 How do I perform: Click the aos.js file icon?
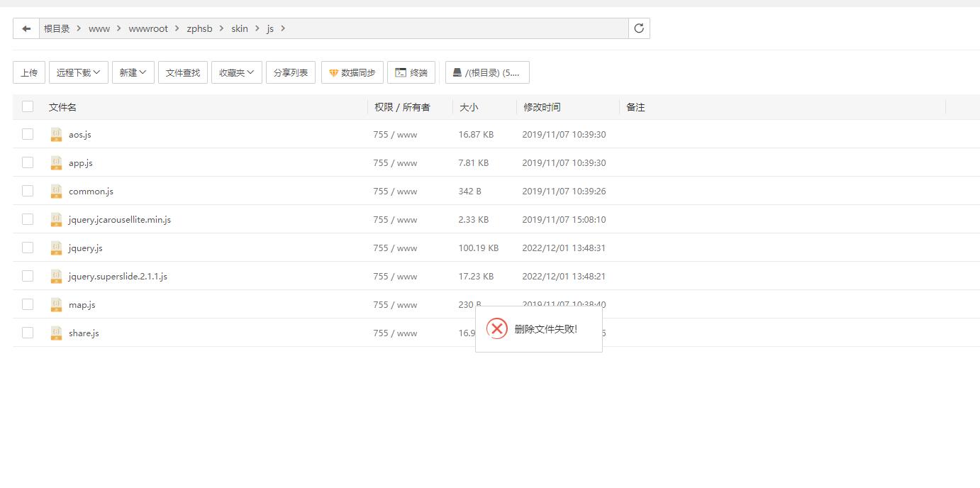click(56, 134)
